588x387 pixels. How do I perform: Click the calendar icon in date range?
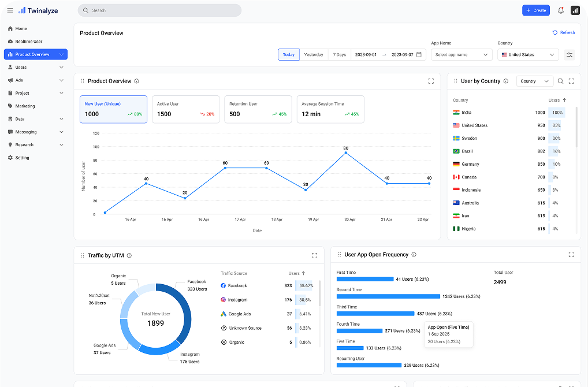point(419,55)
